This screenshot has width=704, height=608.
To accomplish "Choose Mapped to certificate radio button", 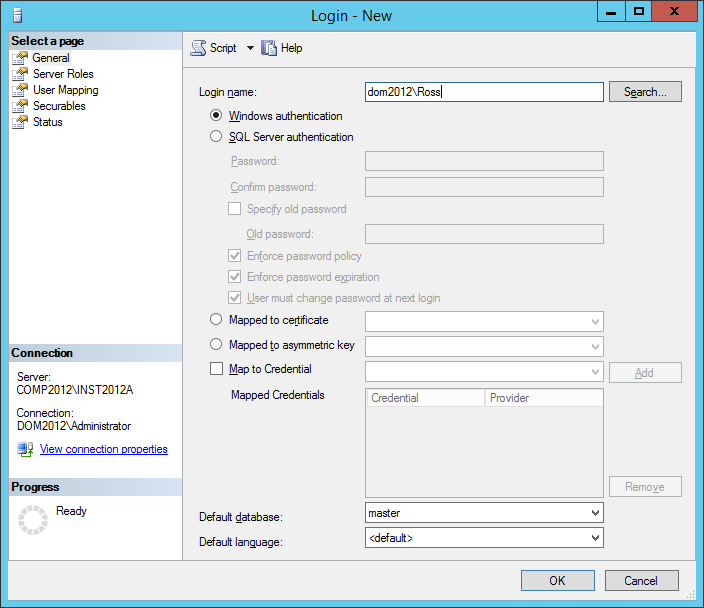I will click(216, 319).
